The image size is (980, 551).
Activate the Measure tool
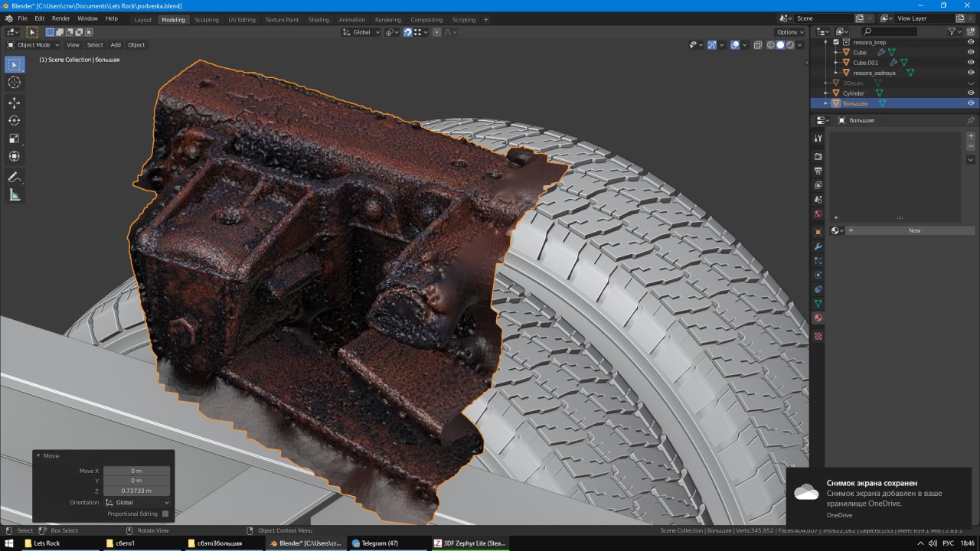[15, 195]
